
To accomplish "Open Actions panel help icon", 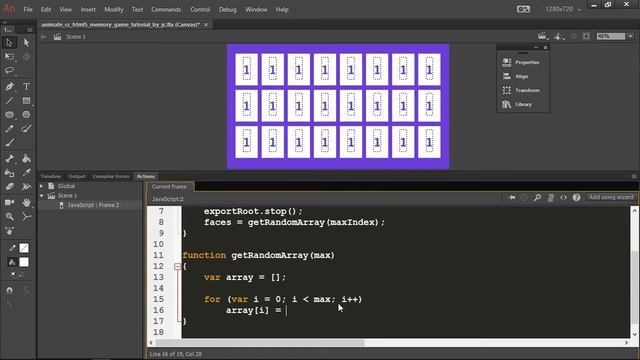I will [x=576, y=198].
